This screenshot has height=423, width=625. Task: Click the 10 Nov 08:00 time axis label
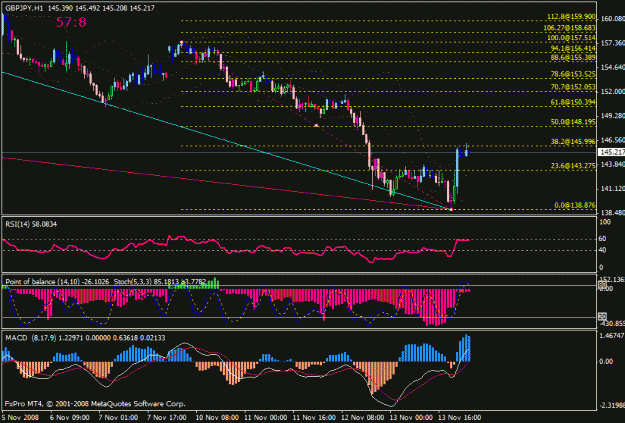[x=217, y=417]
